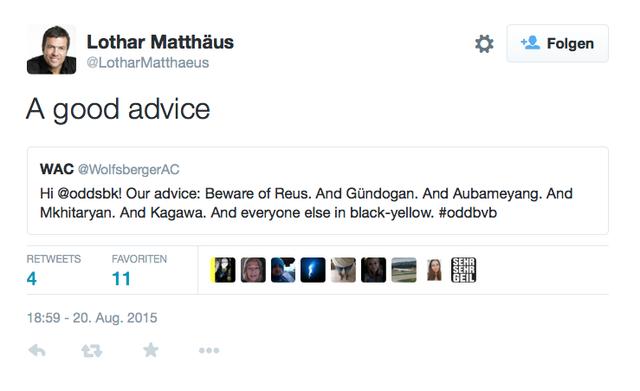The height and width of the screenshot is (391, 640).
Task: Click the first yellow-edged avatar thumbnail
Action: pos(223,270)
